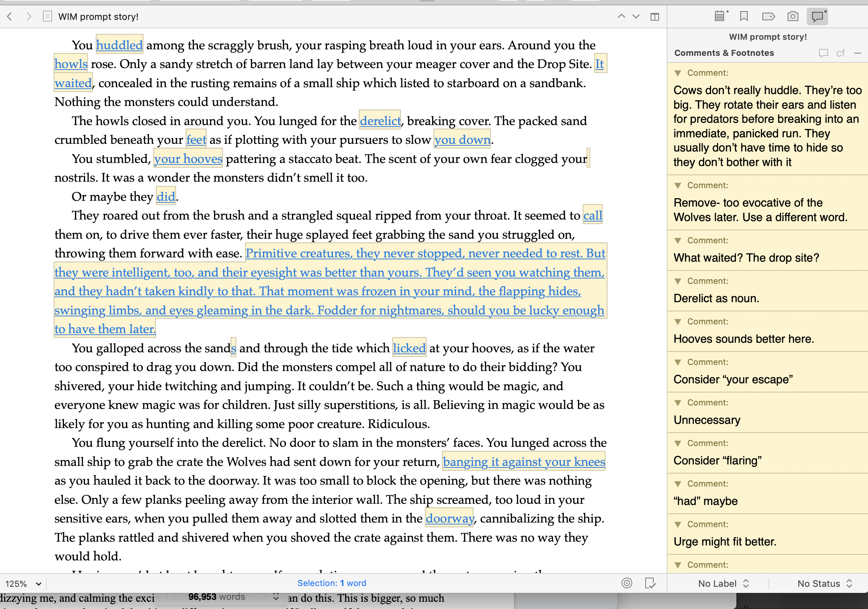The width and height of the screenshot is (868, 609).
Task: Click the commented word 'derelict'
Action: click(380, 121)
